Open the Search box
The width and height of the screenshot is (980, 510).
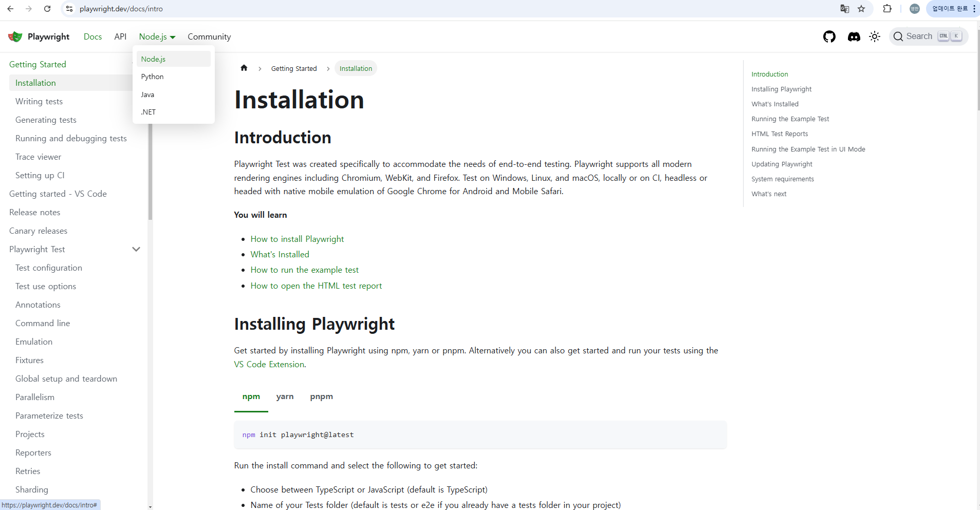point(929,36)
